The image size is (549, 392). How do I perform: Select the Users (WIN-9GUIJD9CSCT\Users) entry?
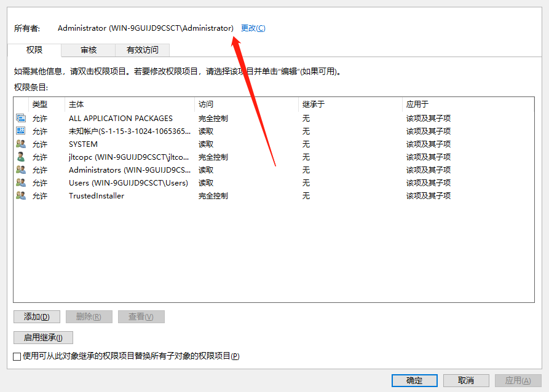tap(274, 183)
